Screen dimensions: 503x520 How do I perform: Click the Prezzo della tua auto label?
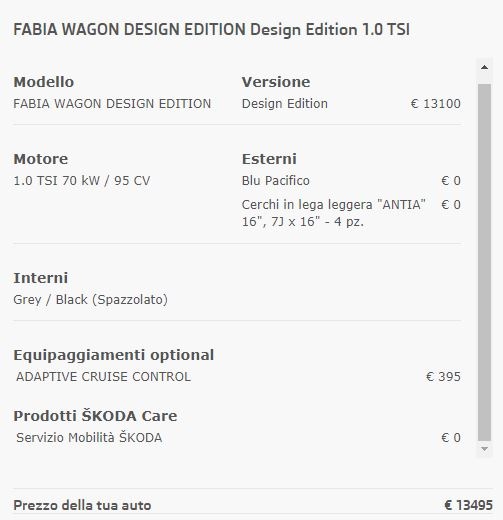(x=82, y=505)
